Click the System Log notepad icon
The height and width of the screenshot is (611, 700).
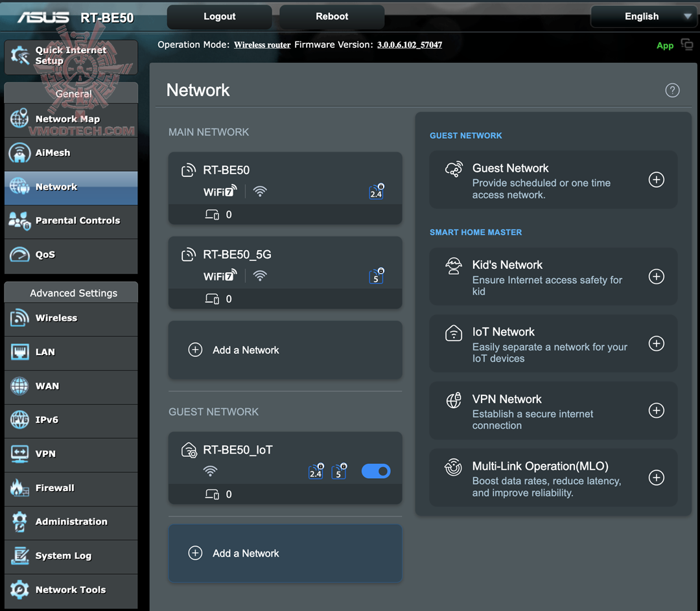[19, 556]
